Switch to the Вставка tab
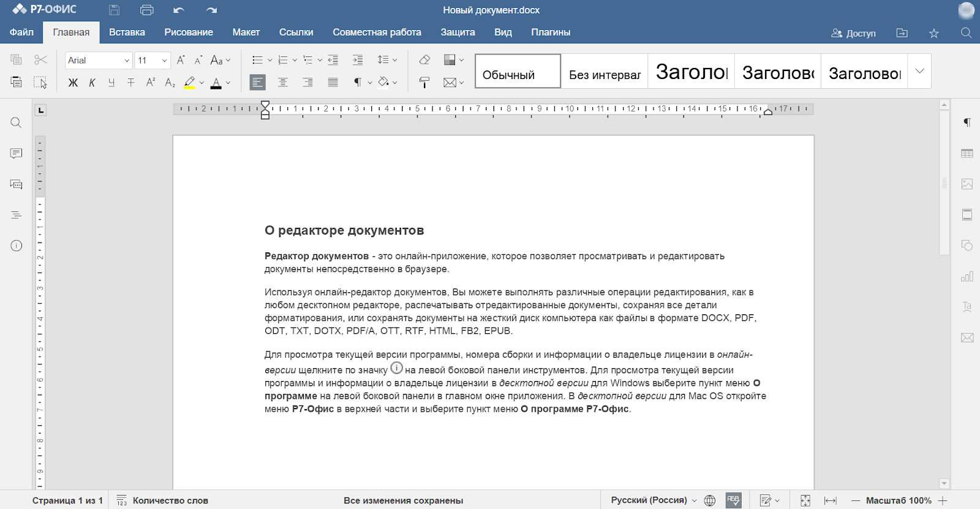 pyautogui.click(x=127, y=32)
